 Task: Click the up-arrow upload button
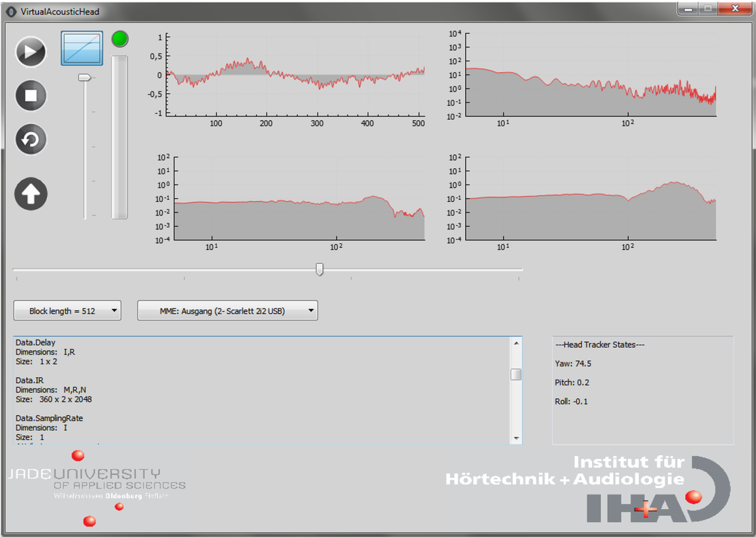pyautogui.click(x=31, y=194)
